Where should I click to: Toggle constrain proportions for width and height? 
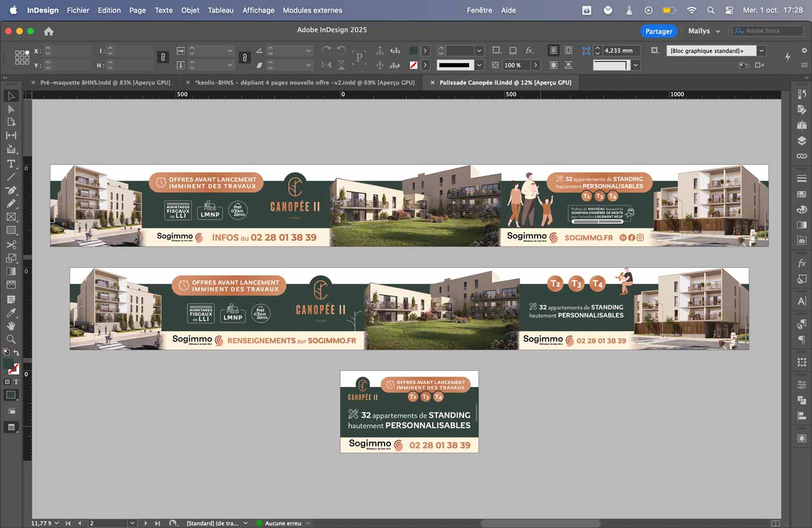pyautogui.click(x=163, y=57)
